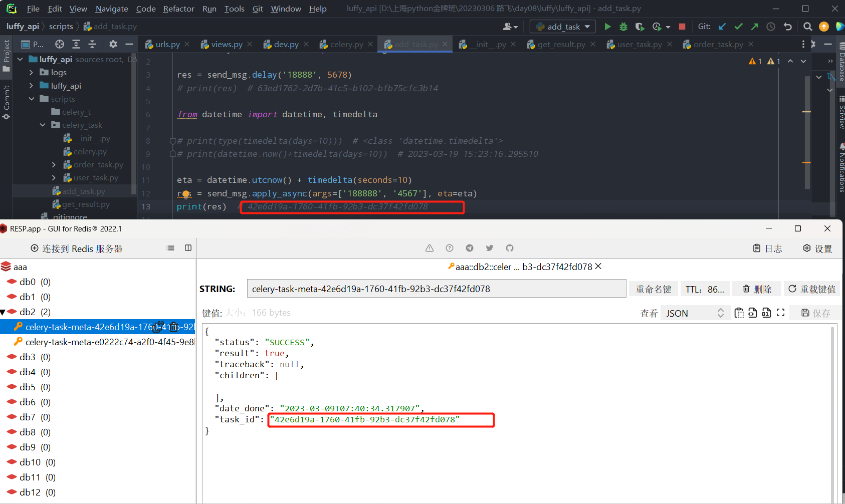Screen dimensions: 845x504
Task: Select db5 in the Redis tree
Action: pos(29,387)
